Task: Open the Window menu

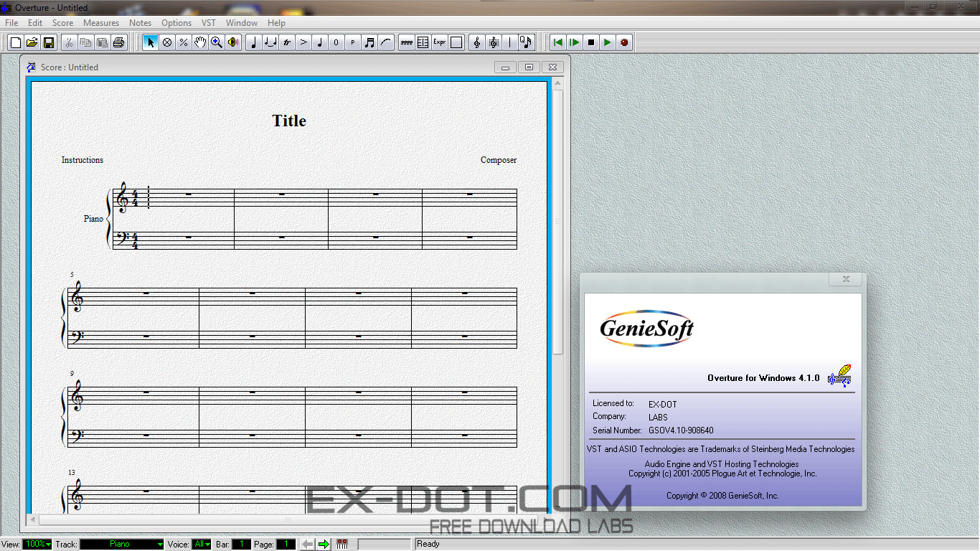Action: (x=242, y=23)
